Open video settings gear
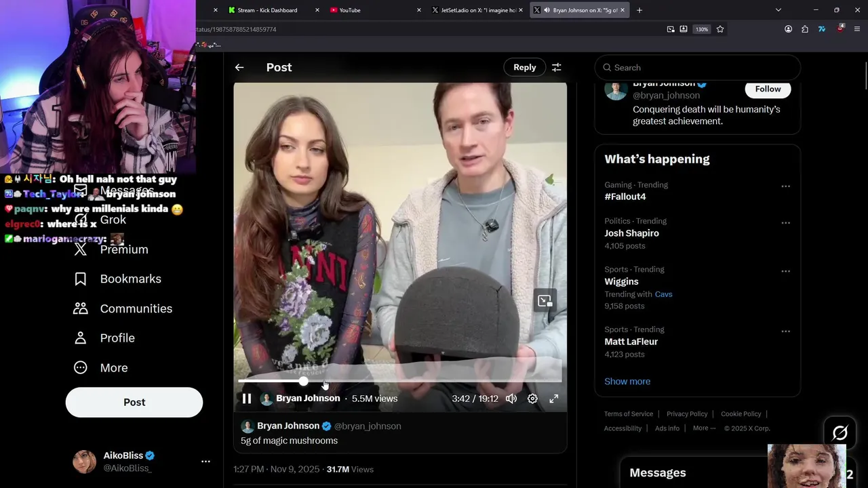Viewport: 868px width, 488px height. point(533,399)
